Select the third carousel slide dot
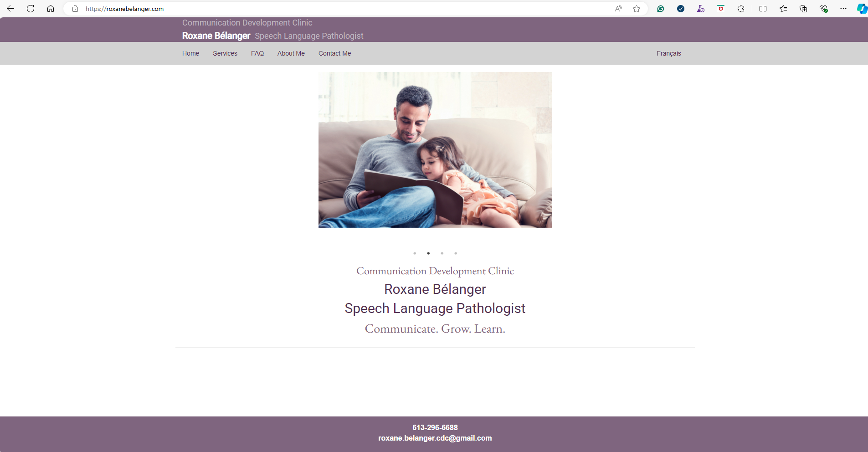The image size is (868, 452). [x=442, y=253]
